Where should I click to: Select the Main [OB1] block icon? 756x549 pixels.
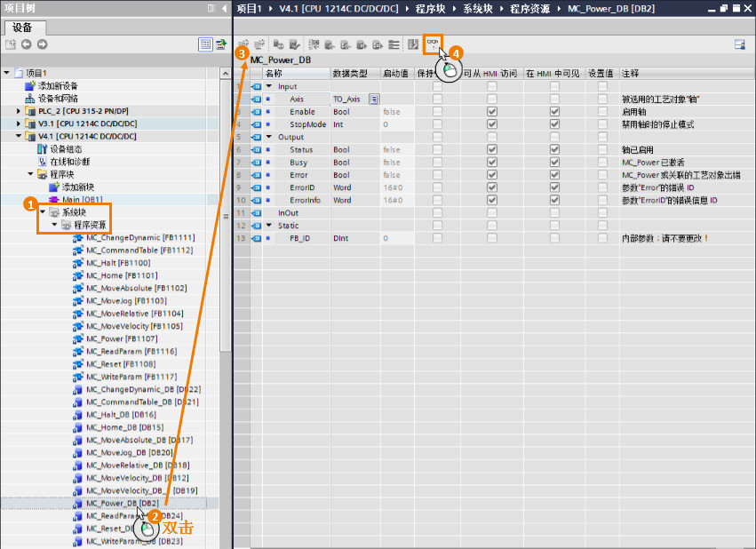(x=54, y=200)
